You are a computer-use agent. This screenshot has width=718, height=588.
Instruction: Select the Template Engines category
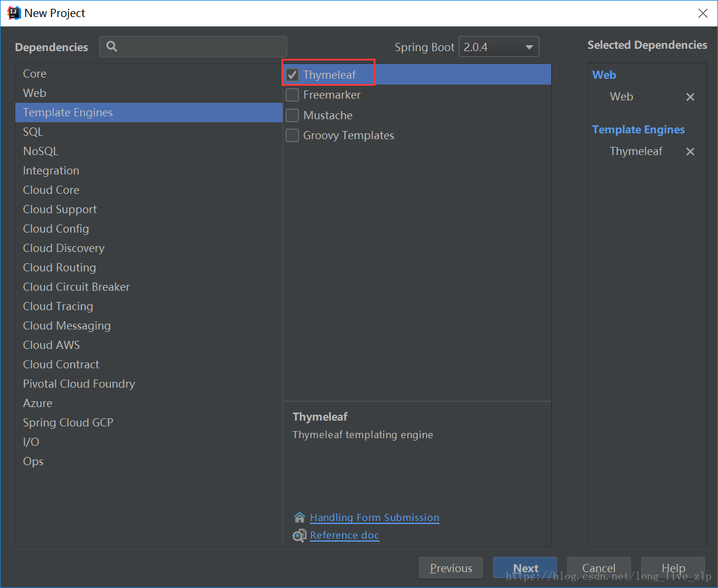(x=149, y=112)
